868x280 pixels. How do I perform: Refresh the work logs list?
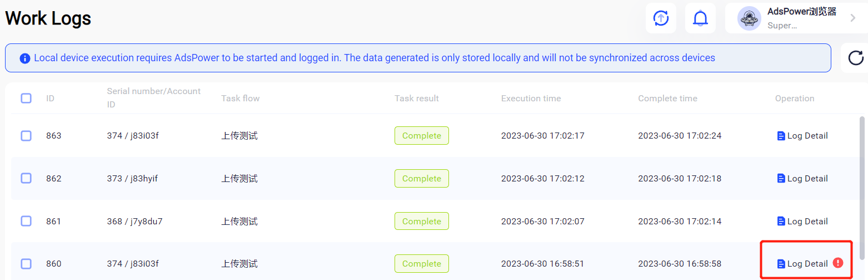(x=856, y=58)
